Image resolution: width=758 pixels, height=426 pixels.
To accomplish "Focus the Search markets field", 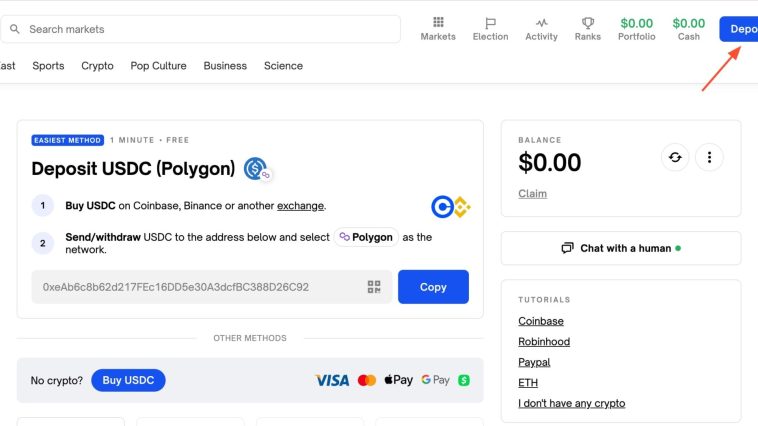I will (x=201, y=29).
